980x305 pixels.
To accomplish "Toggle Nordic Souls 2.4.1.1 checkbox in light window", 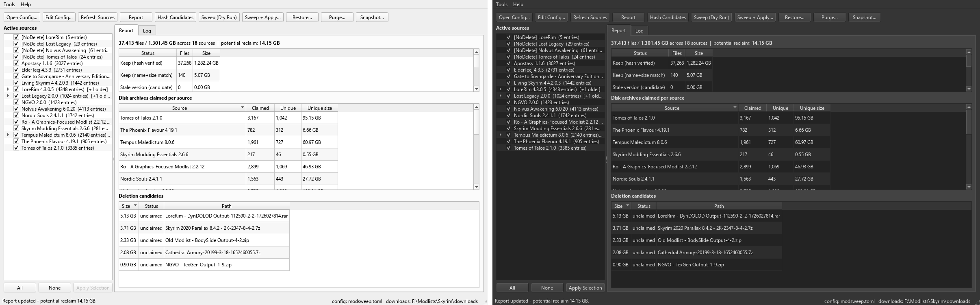I will click(16, 115).
